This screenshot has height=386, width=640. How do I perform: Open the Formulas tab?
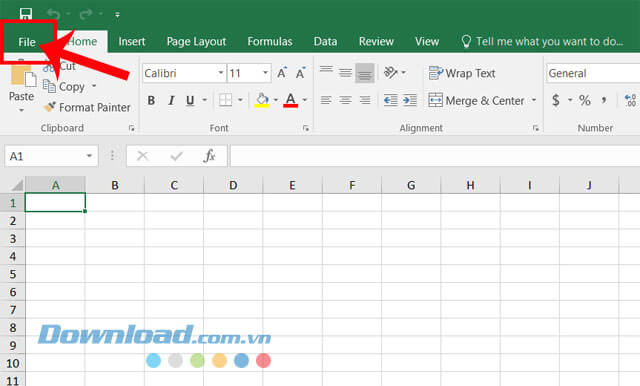pyautogui.click(x=269, y=42)
